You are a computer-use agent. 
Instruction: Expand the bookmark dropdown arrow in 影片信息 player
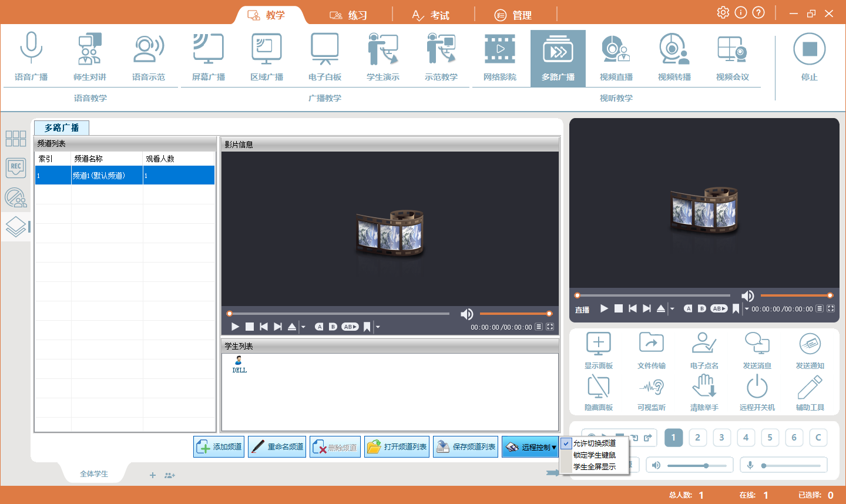[378, 327]
